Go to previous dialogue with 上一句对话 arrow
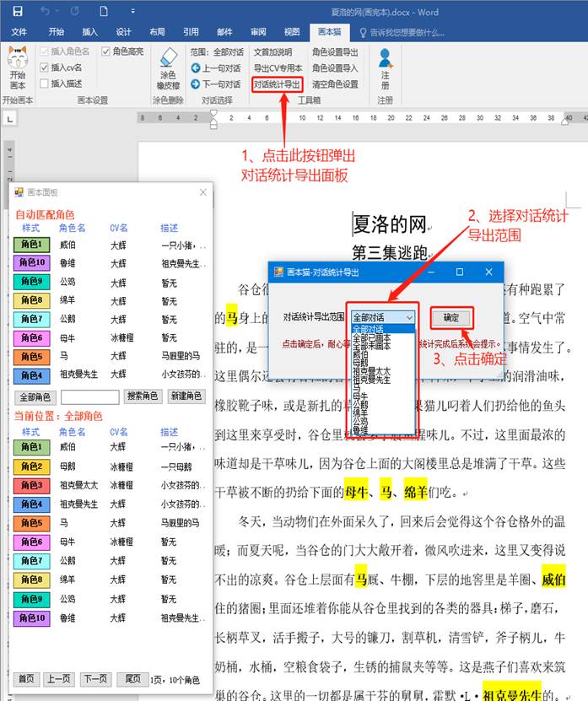 [x=215, y=68]
